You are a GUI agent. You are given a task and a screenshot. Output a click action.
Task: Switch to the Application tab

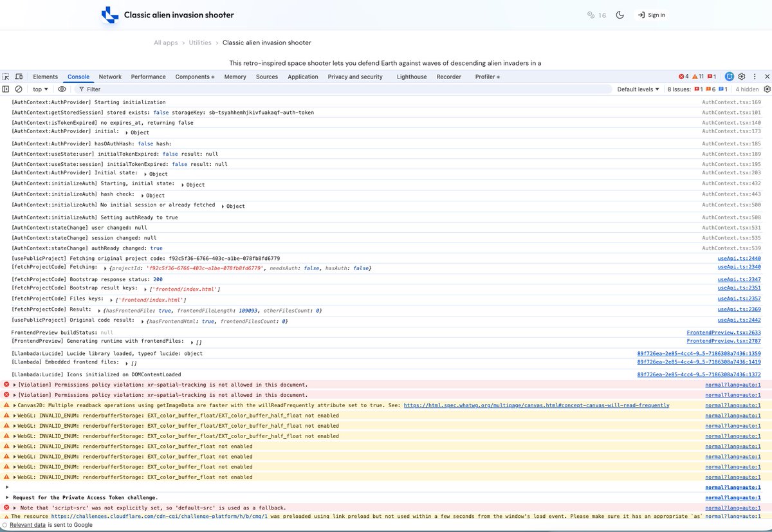click(303, 77)
